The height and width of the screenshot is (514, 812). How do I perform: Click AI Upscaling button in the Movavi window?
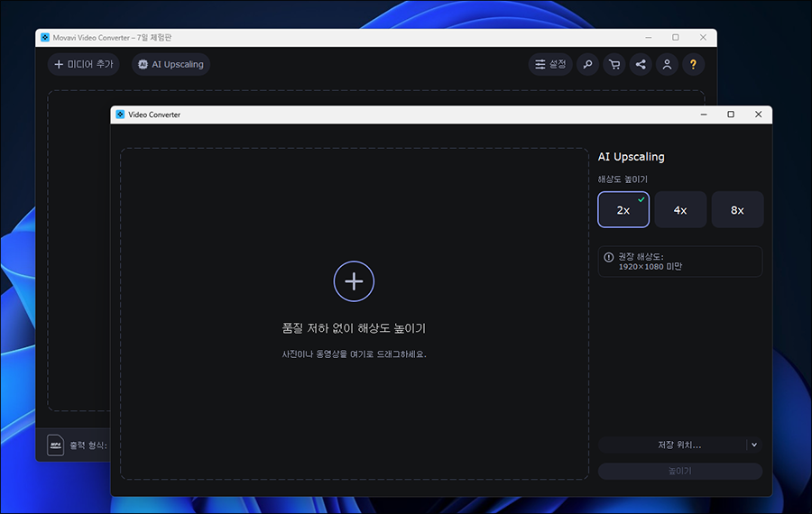171,64
